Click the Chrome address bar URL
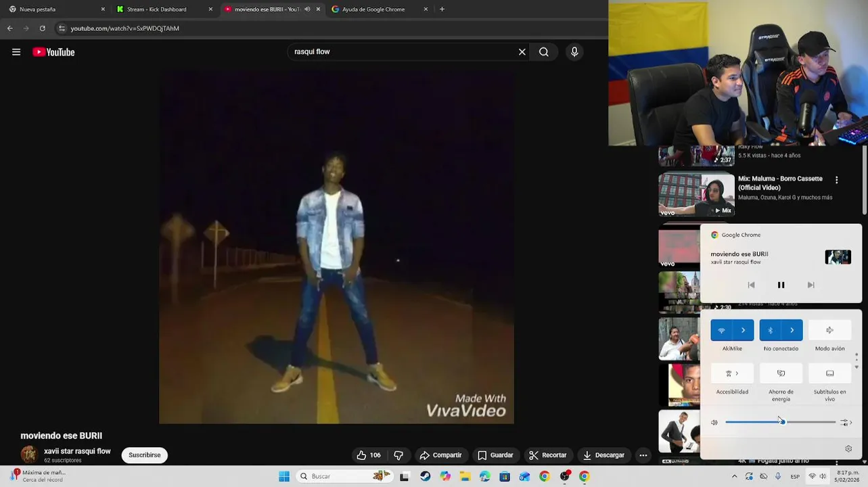This screenshot has height=487, width=868. pyautogui.click(x=125, y=28)
